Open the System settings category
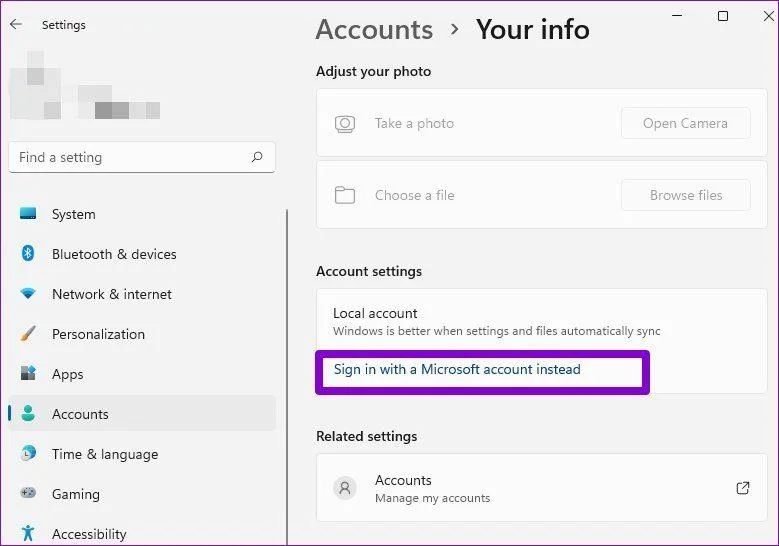This screenshot has height=546, width=779. (x=142, y=214)
